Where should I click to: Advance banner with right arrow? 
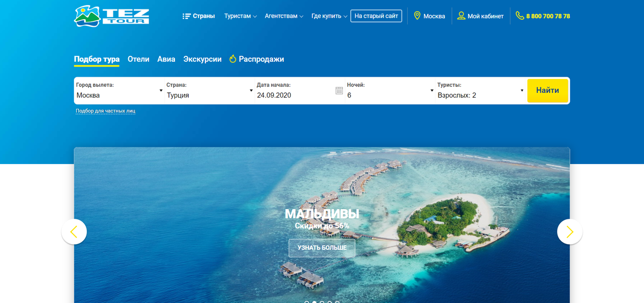[x=570, y=232]
